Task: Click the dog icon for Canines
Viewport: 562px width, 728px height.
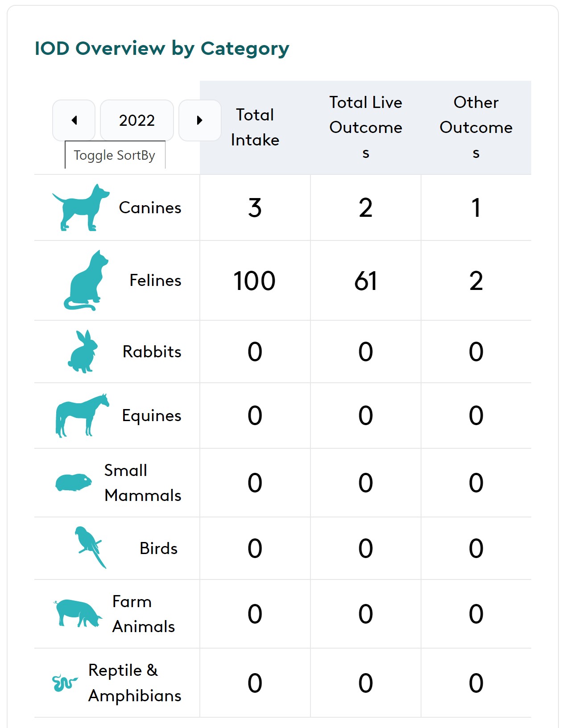Action: (81, 208)
